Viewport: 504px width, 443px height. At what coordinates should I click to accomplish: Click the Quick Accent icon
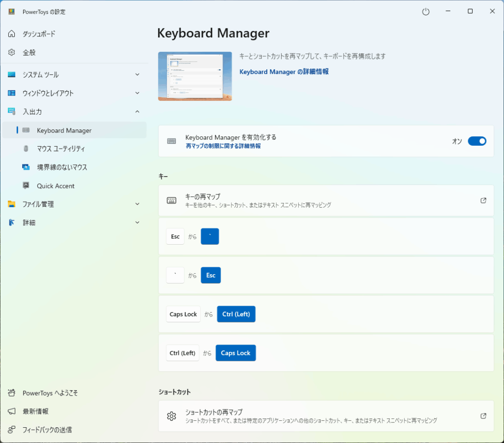pos(26,186)
